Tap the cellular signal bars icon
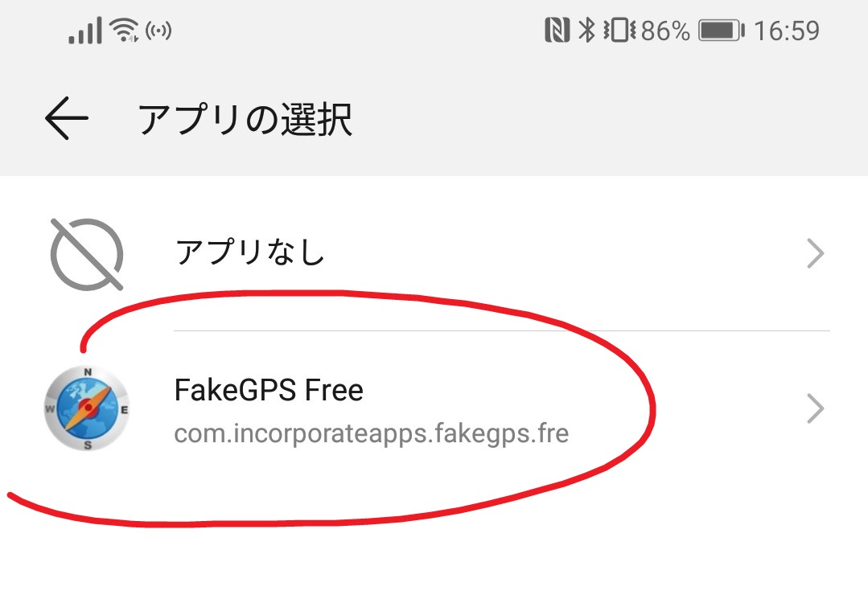The width and height of the screenshot is (868, 595). 85,30
